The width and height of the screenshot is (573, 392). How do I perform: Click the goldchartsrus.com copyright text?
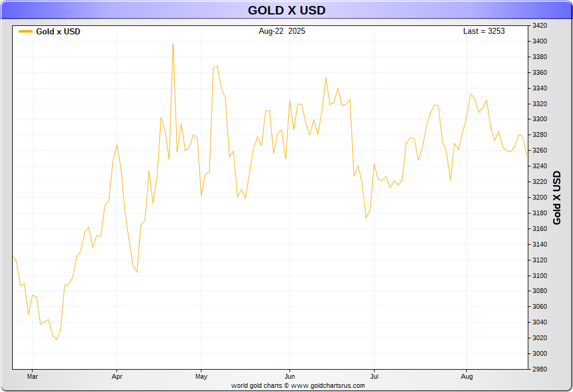pyautogui.click(x=298, y=386)
